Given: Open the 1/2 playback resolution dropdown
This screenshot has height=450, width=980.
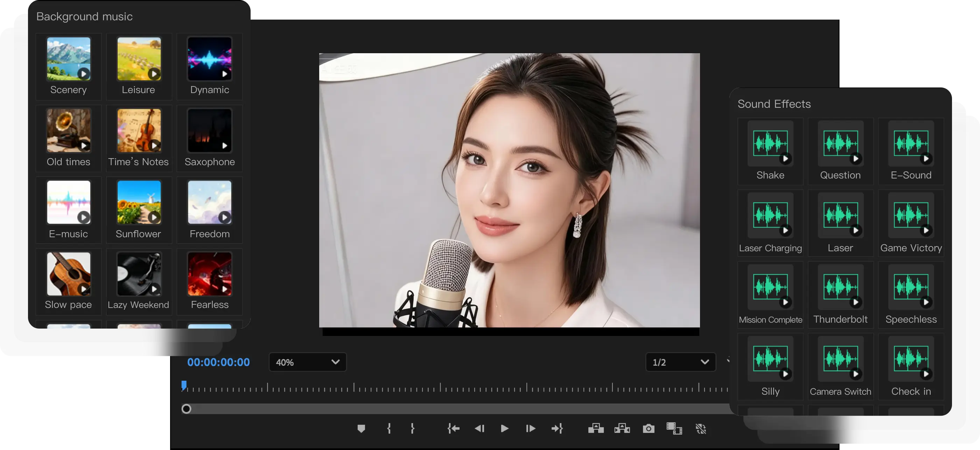Looking at the screenshot, I should (680, 362).
